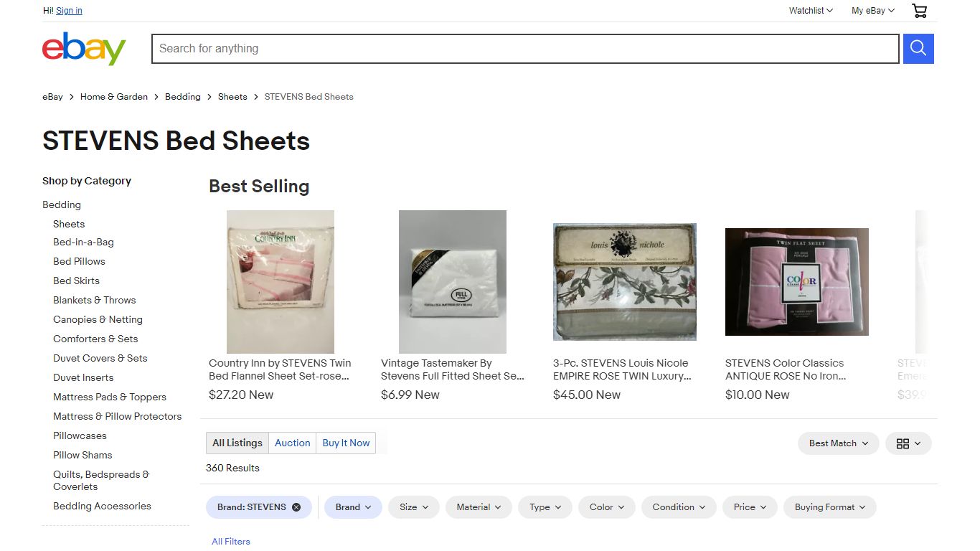Open the grid view layout dropdown
Screen dimensions: 980x551
(x=908, y=443)
